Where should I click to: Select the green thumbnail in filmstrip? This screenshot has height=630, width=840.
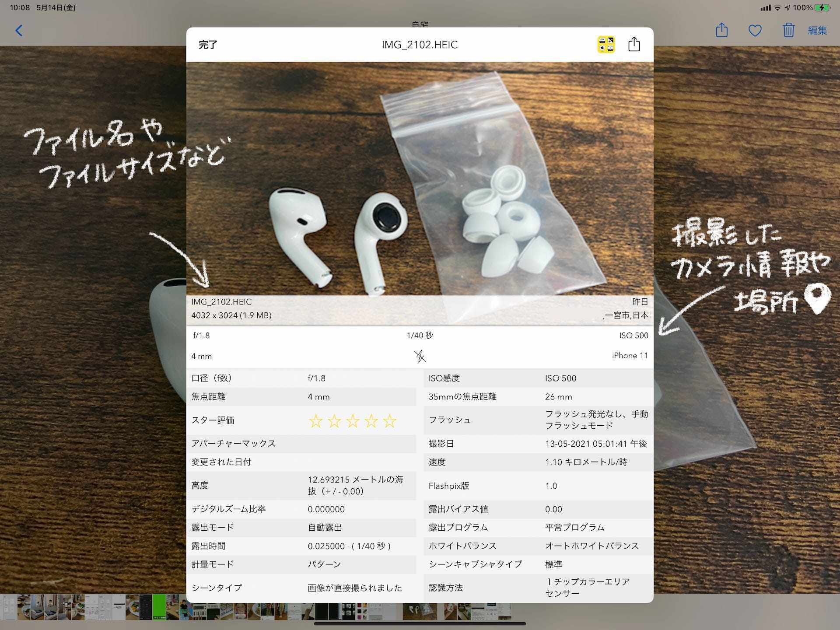pos(159,607)
